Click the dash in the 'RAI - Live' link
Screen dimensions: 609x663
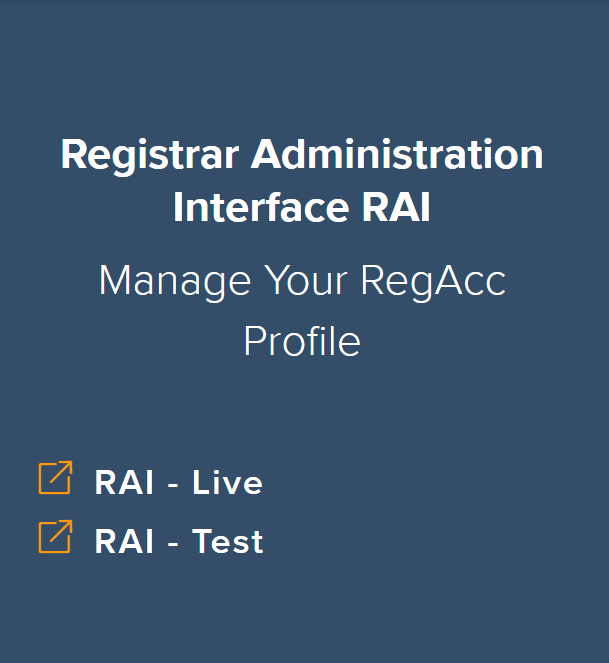coord(173,485)
